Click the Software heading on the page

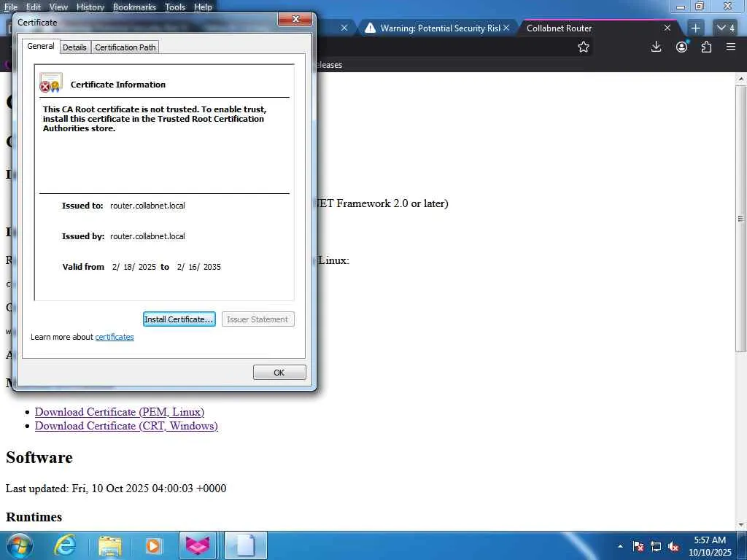[39, 457]
